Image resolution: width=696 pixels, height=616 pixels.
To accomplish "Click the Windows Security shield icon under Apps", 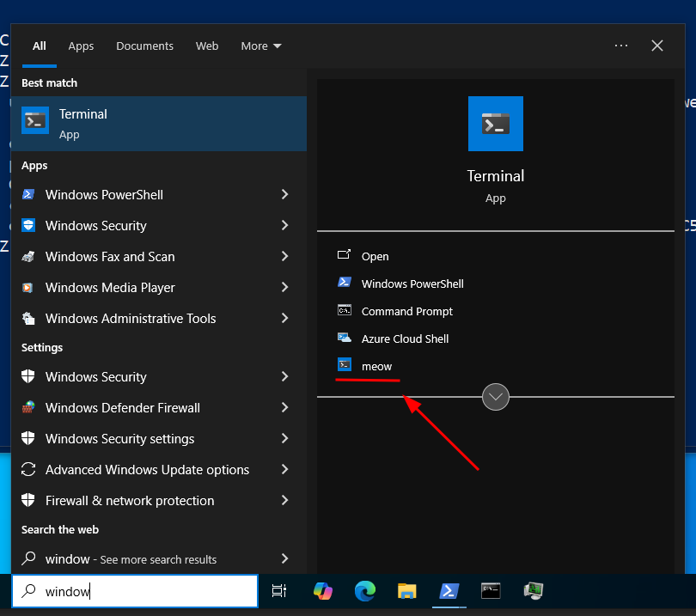I will pyautogui.click(x=28, y=225).
